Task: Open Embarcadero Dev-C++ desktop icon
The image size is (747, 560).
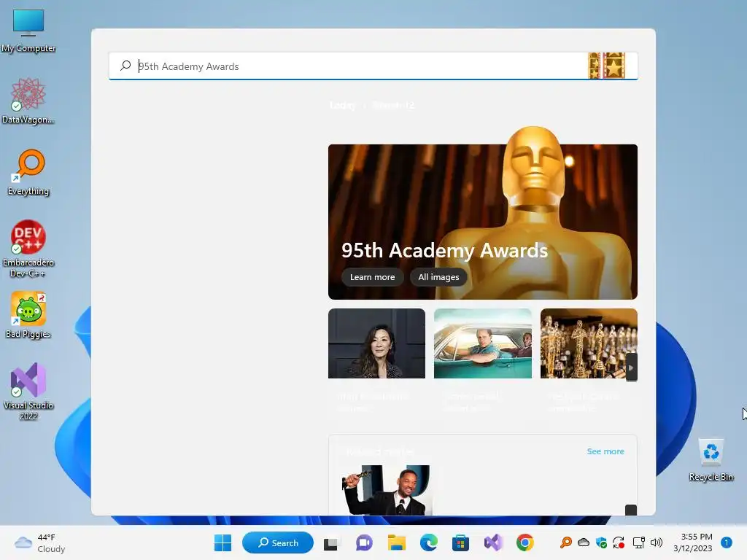Action: (28, 248)
